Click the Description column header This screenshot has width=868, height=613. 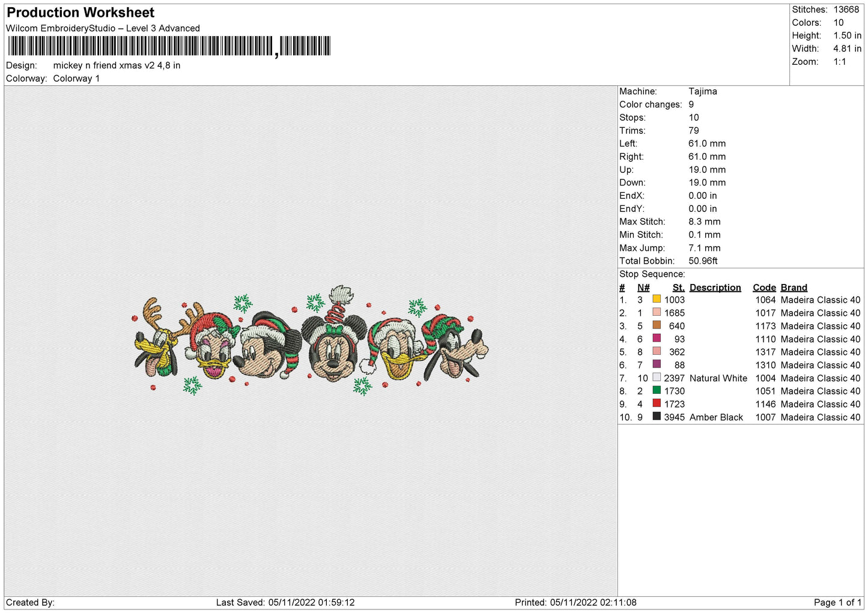click(715, 288)
